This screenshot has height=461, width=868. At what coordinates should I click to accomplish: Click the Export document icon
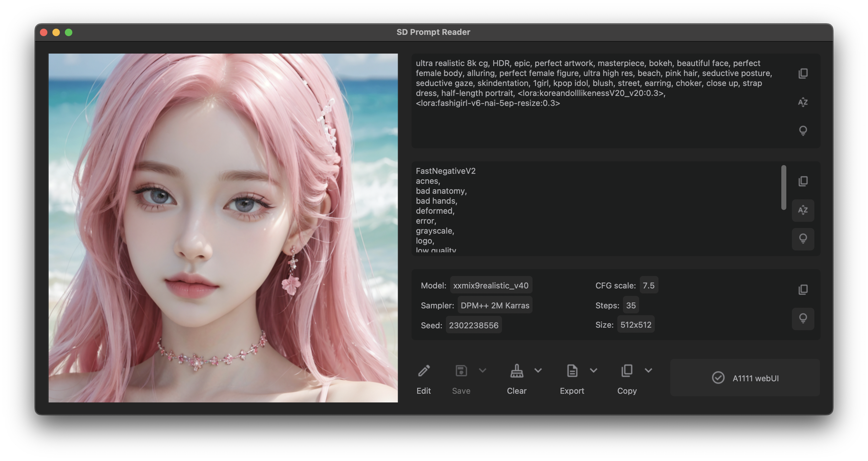[572, 371]
